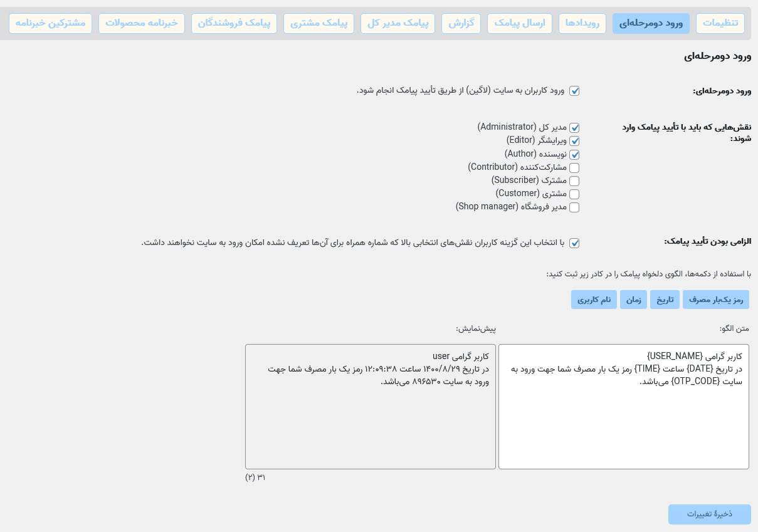Open the پیامک فروشندگان tab

click(234, 23)
